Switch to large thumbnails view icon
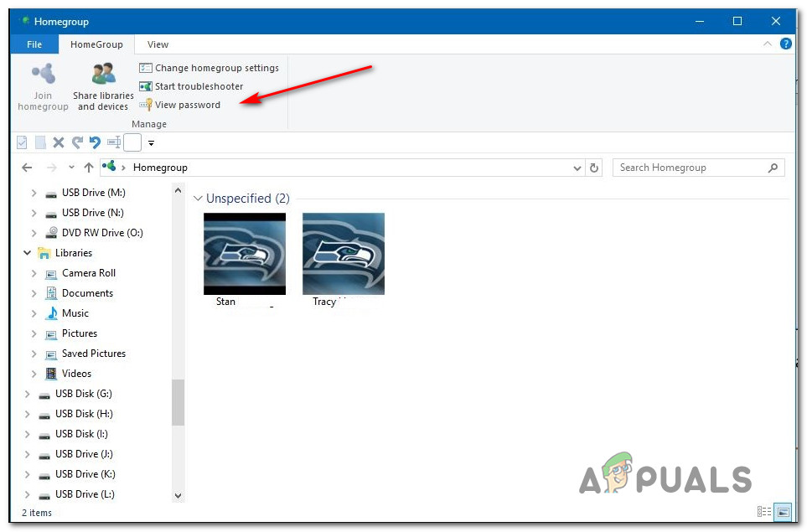 (784, 512)
